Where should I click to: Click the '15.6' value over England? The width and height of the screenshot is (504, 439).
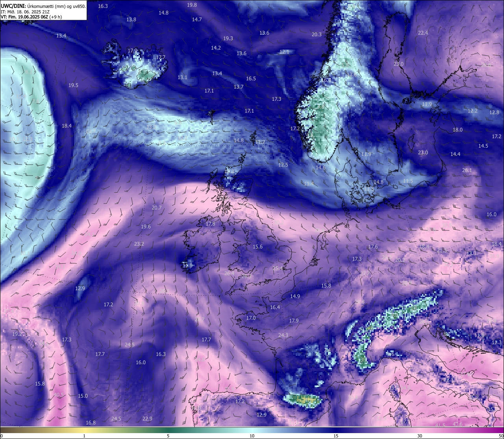tap(258, 246)
